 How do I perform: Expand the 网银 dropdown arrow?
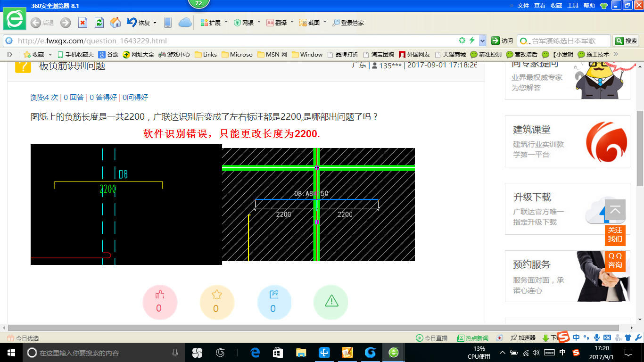tap(259, 22)
